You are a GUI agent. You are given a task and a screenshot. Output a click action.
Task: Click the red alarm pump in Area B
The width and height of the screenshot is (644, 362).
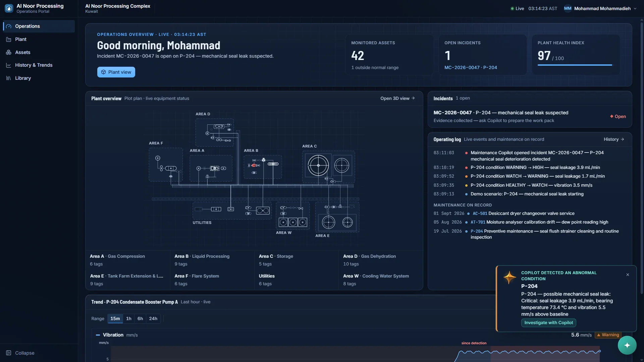[254, 165]
